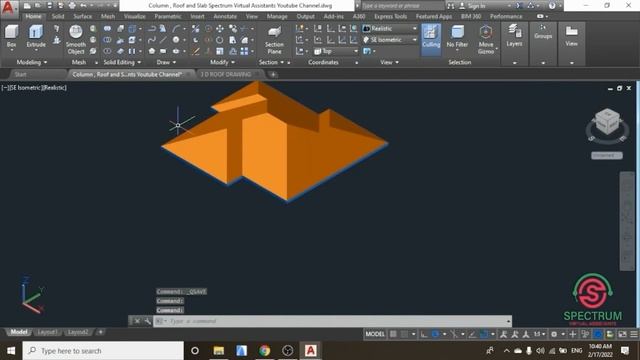Select the Move tool in Modify panel
The height and width of the screenshot is (360, 640).
(220, 29)
